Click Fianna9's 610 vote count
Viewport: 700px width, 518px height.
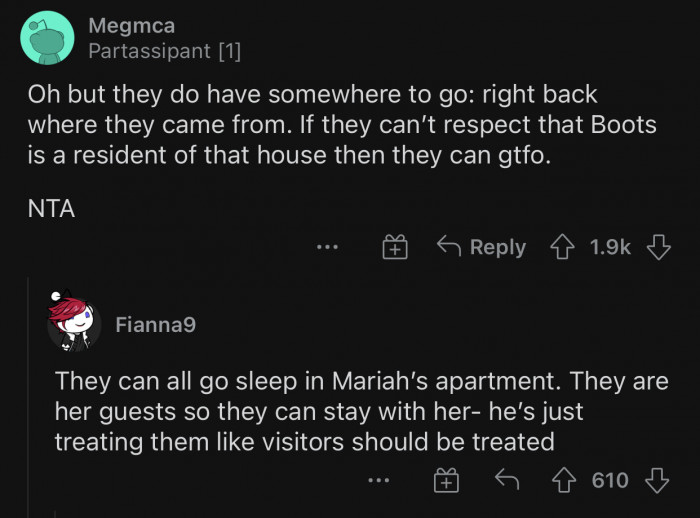(610, 481)
